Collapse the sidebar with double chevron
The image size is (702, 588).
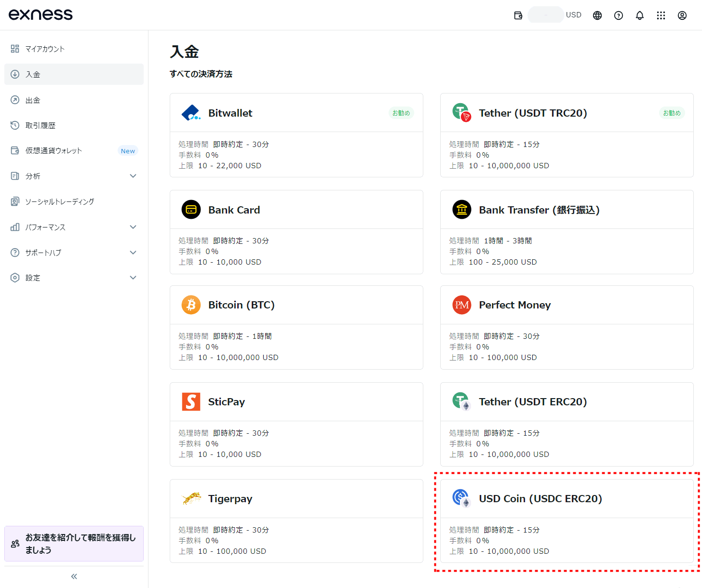[x=74, y=576]
